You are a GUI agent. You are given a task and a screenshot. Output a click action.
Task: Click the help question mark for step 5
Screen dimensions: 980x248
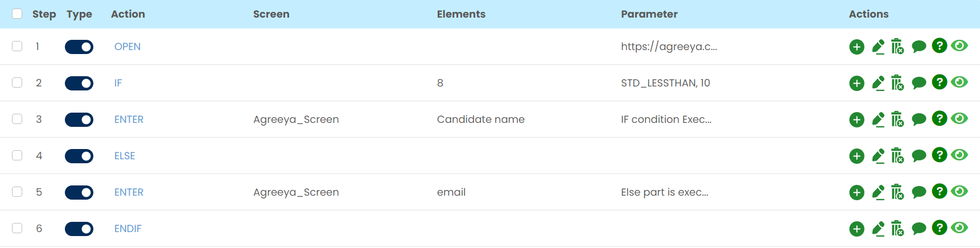click(939, 192)
